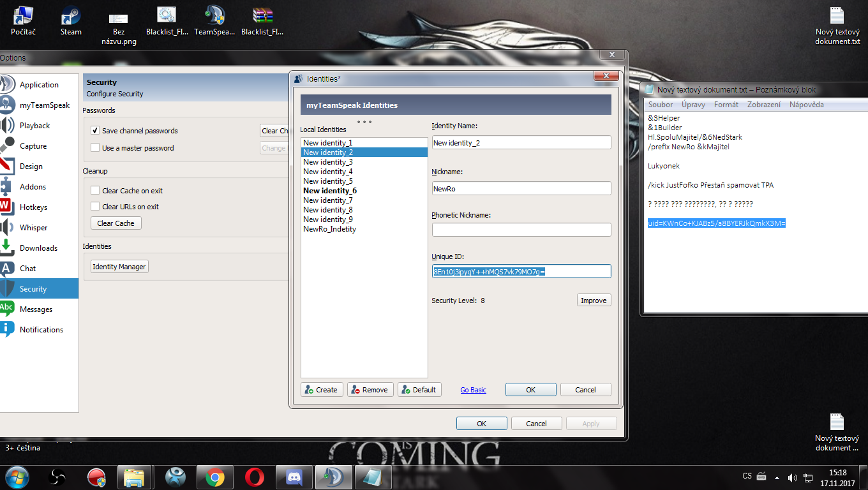Screen dimensions: 868x490
Task: Set identity as Default
Action: pos(419,390)
